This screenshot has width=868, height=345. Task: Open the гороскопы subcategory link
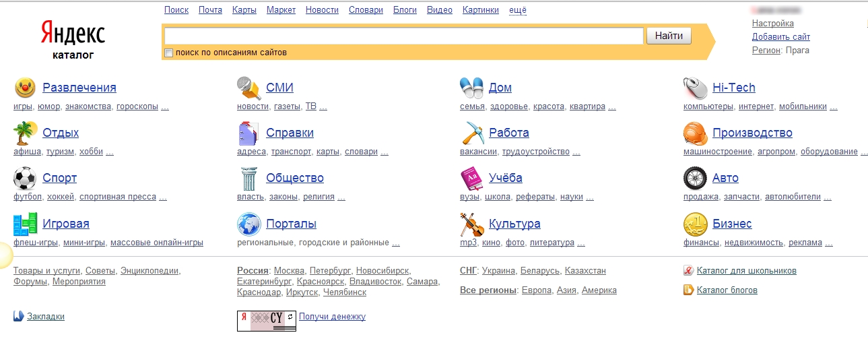[137, 106]
